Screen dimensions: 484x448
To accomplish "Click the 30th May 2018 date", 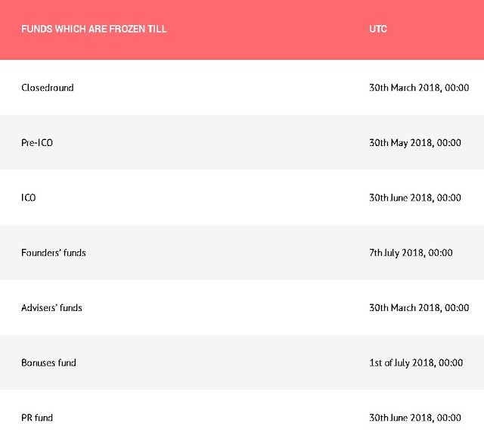I will tap(414, 143).
